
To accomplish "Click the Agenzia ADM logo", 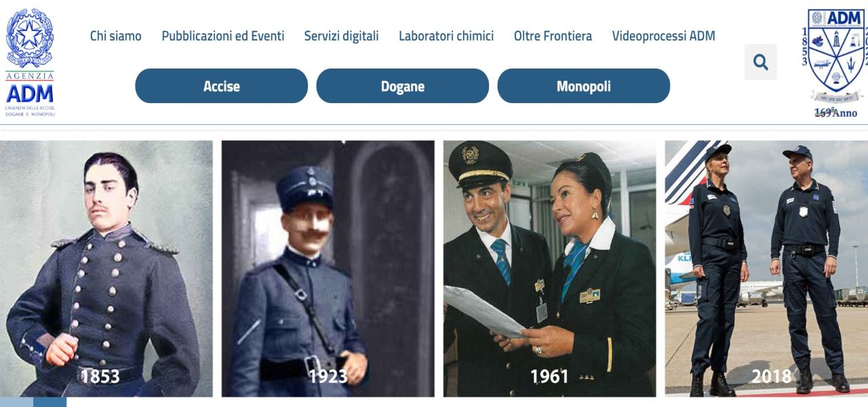I will pos(31,62).
